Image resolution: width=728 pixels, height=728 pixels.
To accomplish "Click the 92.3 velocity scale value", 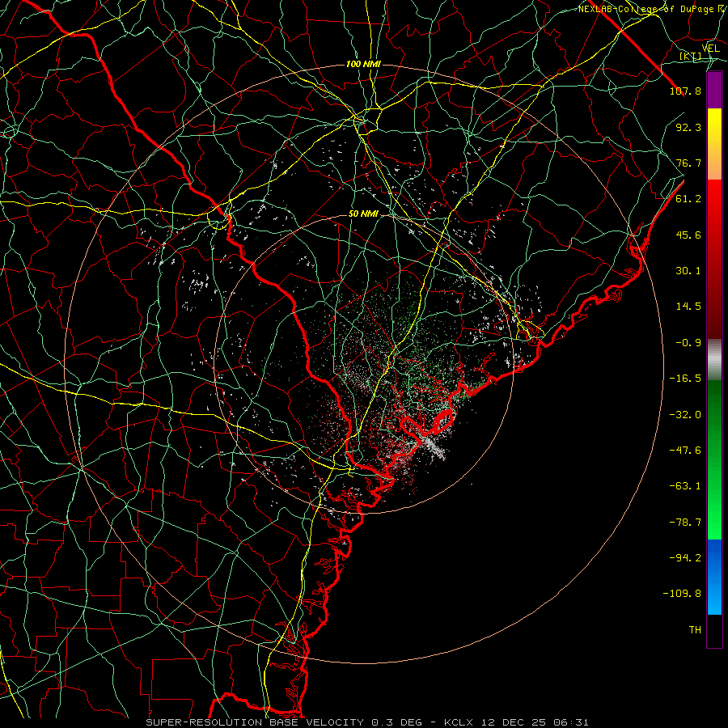I will point(688,127).
